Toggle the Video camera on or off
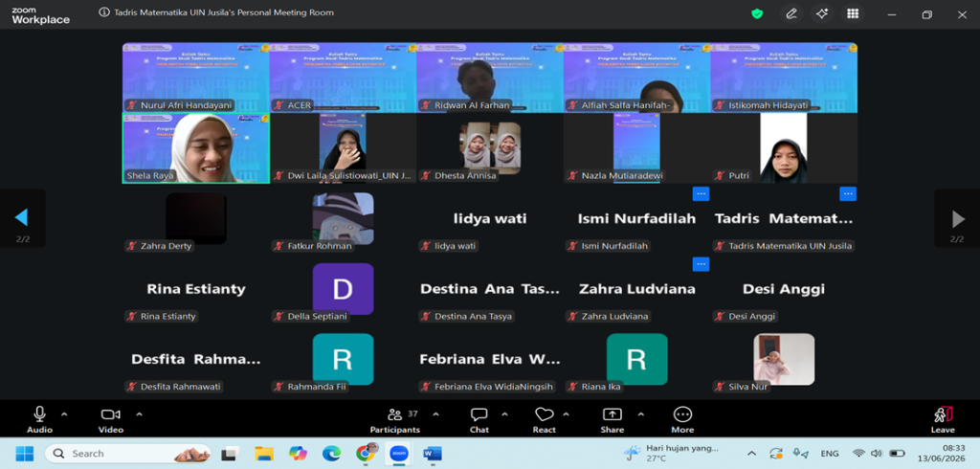980x469 pixels. coord(111,420)
